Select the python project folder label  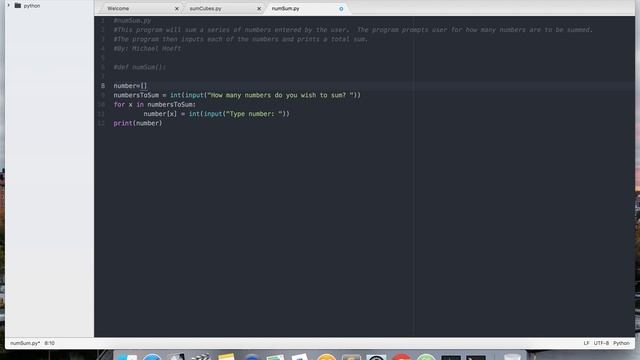coord(32,6)
